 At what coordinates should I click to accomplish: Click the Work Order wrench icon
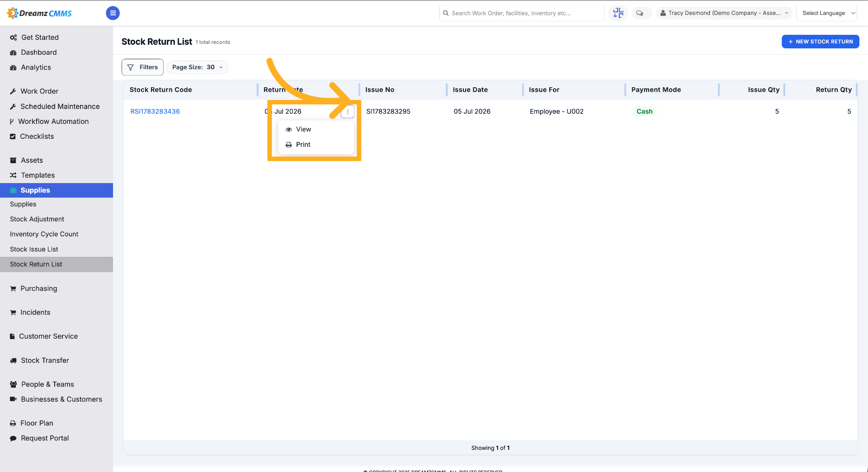(x=13, y=91)
